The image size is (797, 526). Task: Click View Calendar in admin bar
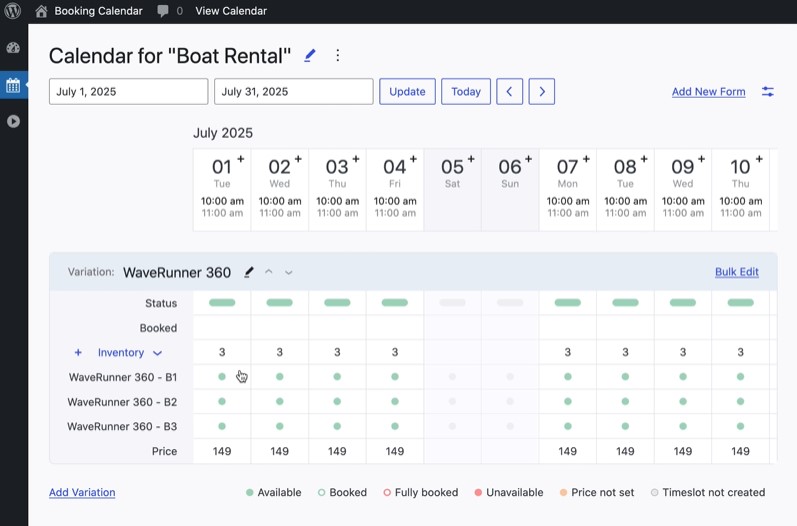pos(231,11)
